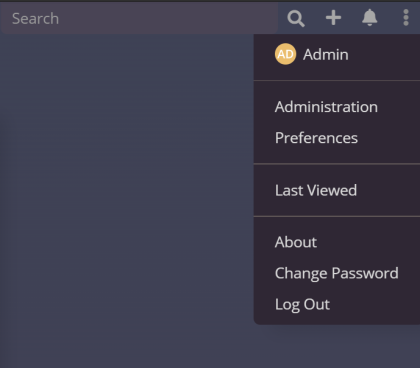The image size is (420, 368).
Task: Open the bell notifications panel
Action: tap(369, 18)
